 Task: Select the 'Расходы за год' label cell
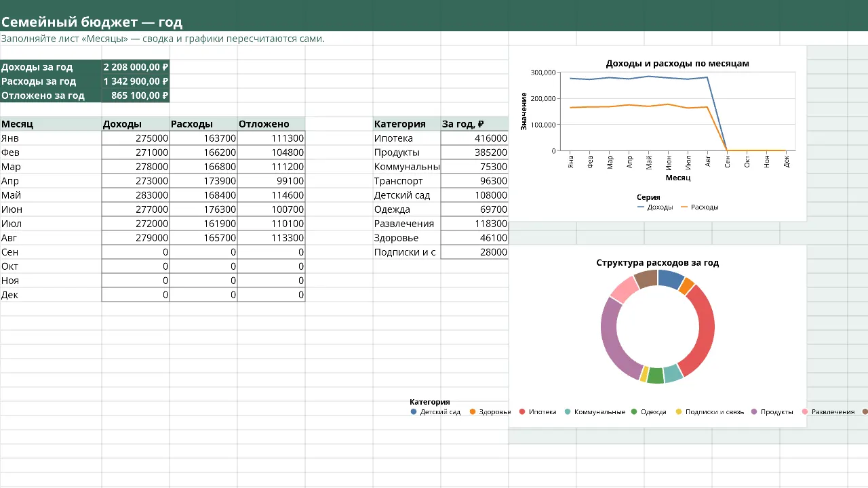(51, 81)
